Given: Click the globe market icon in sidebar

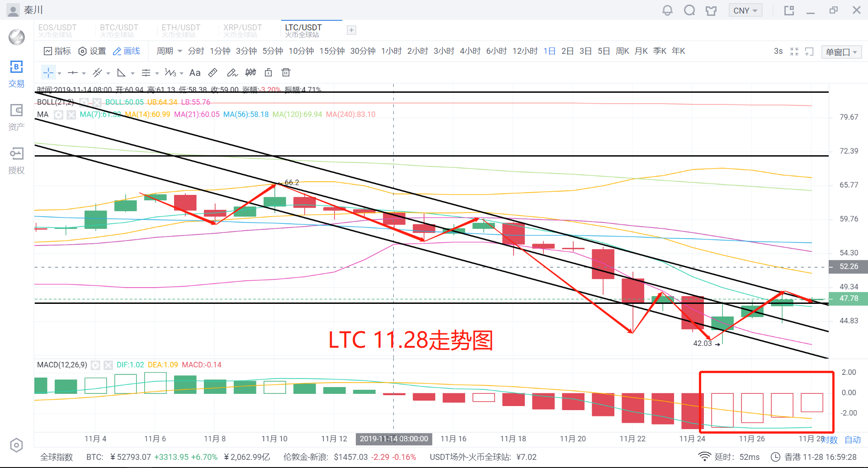Looking at the screenshot, I should 17,37.
